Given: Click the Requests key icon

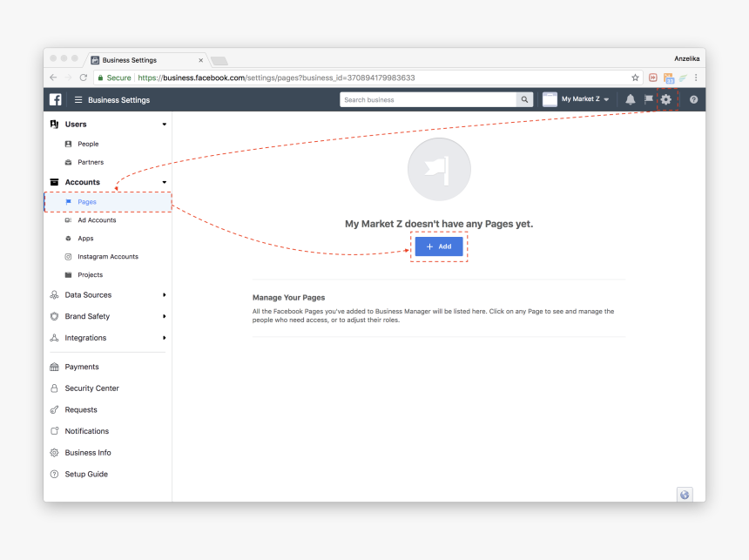Looking at the screenshot, I should [55, 409].
